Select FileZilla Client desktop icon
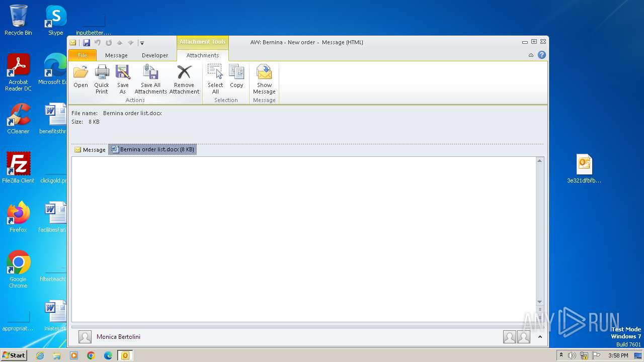This screenshot has height=362, width=644. pyautogui.click(x=18, y=168)
